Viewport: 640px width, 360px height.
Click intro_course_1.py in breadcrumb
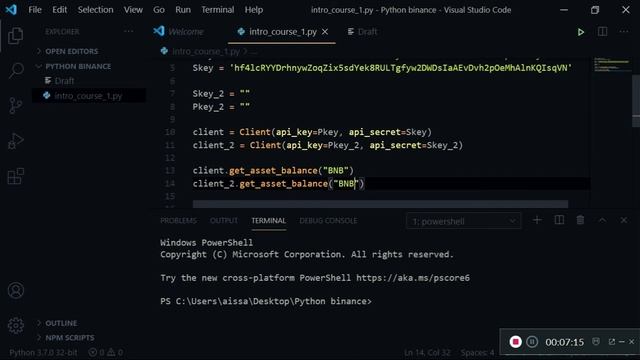pyautogui.click(x=206, y=51)
